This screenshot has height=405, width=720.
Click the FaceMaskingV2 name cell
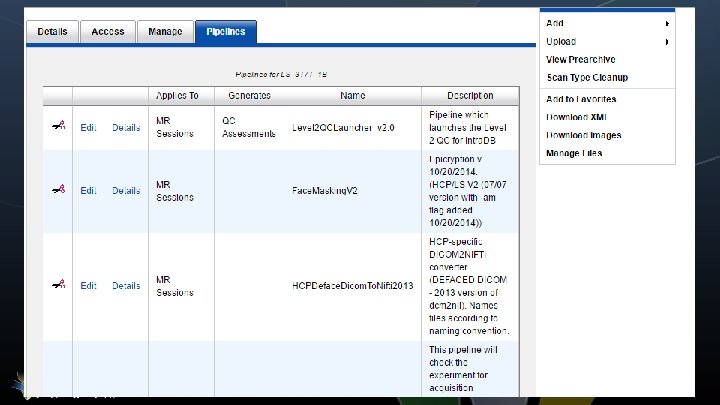point(325,191)
